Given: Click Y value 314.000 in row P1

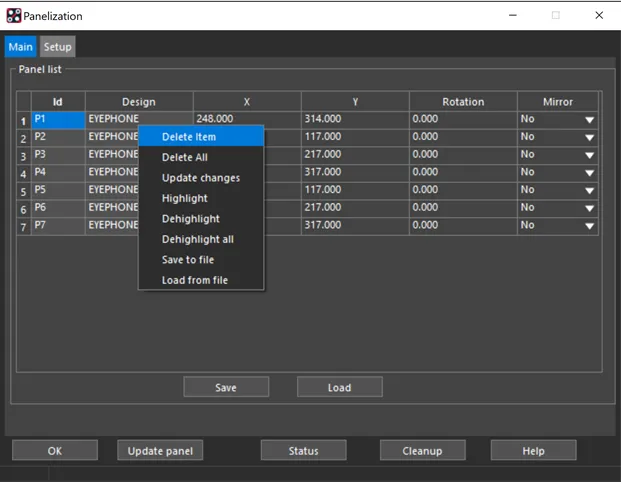Looking at the screenshot, I should [355, 120].
